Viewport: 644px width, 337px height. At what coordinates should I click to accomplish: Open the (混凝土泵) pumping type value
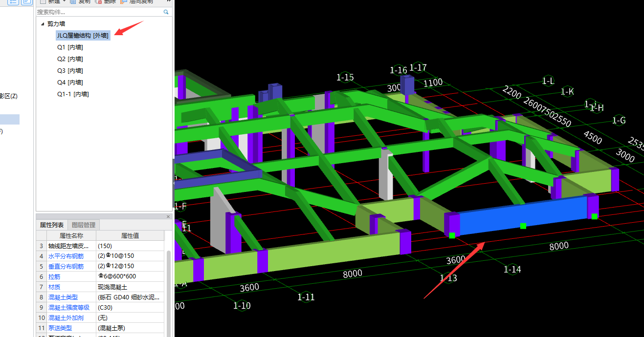tap(130, 328)
